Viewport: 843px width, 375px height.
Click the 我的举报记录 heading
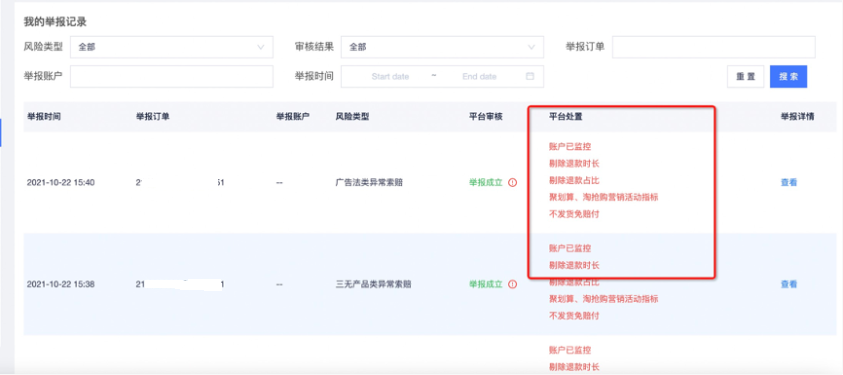click(x=55, y=22)
